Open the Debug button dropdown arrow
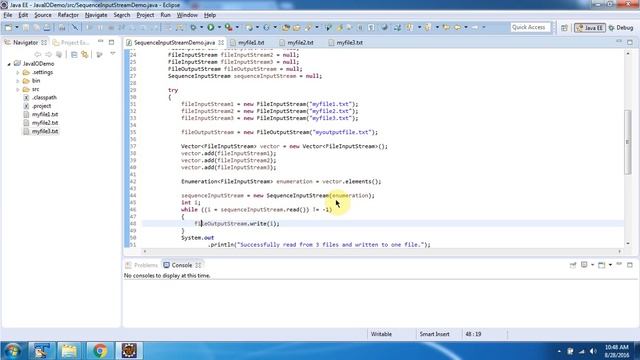The height and width of the screenshot is (360, 640). [x=201, y=27]
